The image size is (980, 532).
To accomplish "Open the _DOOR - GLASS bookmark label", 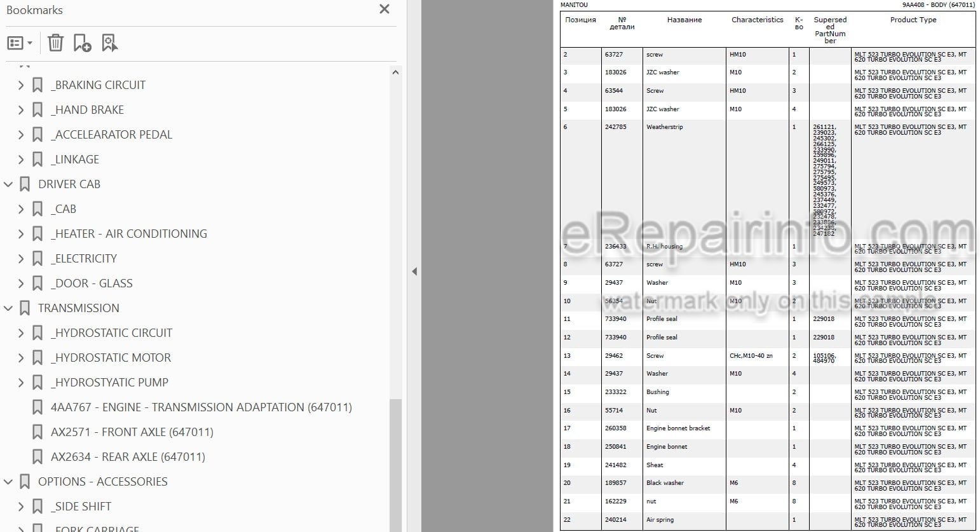I will pyautogui.click(x=92, y=283).
